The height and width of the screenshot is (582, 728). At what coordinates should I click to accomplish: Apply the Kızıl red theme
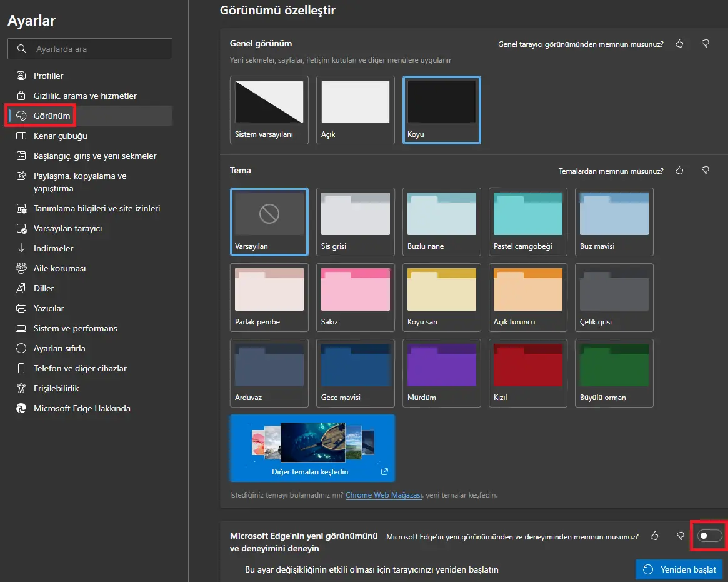[x=528, y=373]
